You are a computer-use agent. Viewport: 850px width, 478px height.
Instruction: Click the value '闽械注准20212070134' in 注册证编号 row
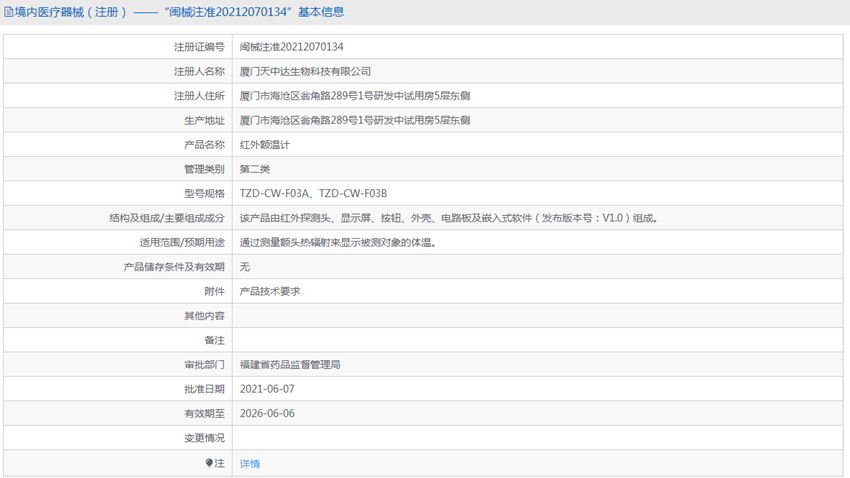(292, 47)
